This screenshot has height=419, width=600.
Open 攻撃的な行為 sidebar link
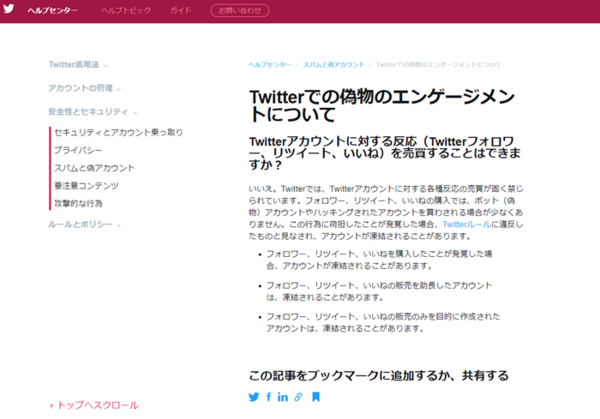pos(78,204)
